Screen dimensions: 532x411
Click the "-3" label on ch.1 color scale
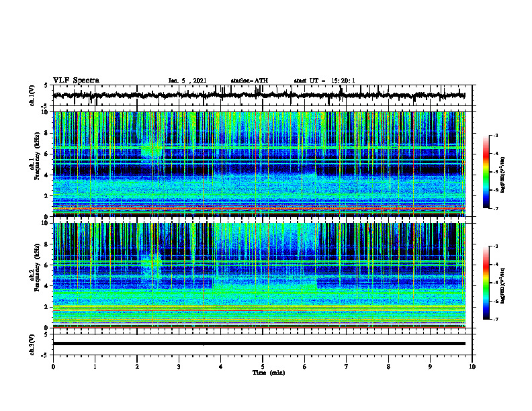tap(496, 135)
